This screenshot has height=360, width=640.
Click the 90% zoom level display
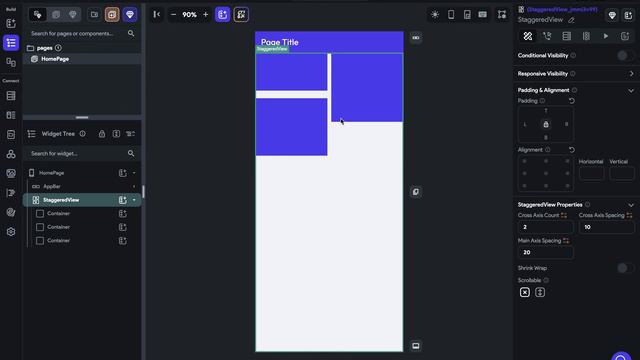[x=189, y=15]
